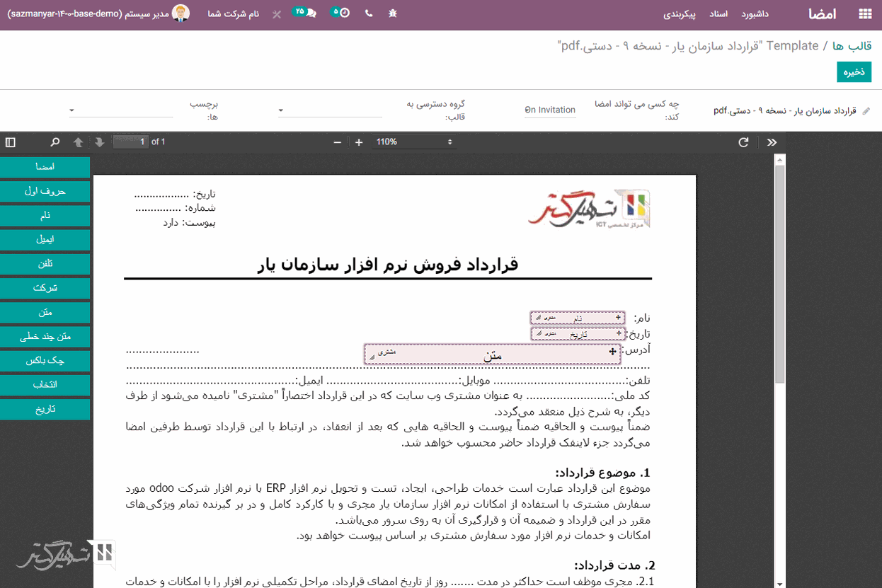Open the داشبورد menu
This screenshot has height=588, width=882.
755,14
